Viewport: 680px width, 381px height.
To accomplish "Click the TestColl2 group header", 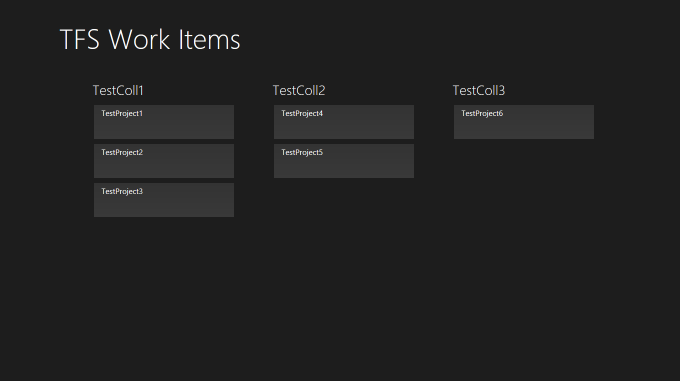I will pos(299,90).
